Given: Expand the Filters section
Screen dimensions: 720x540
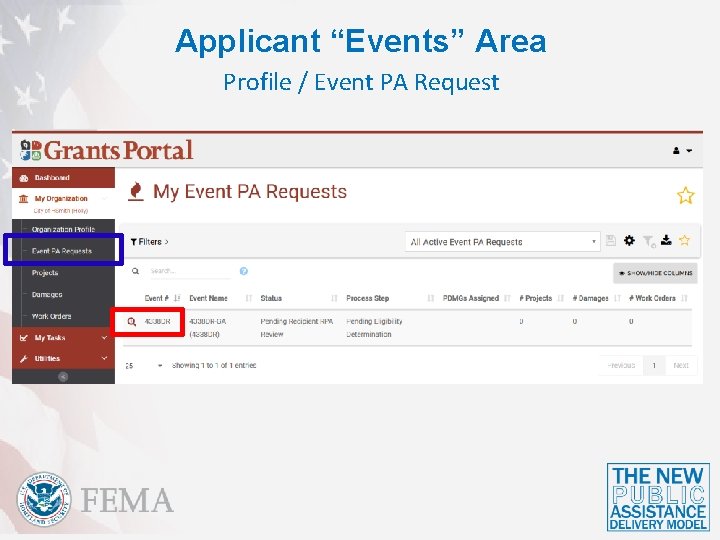Looking at the screenshot, I should click(x=149, y=242).
